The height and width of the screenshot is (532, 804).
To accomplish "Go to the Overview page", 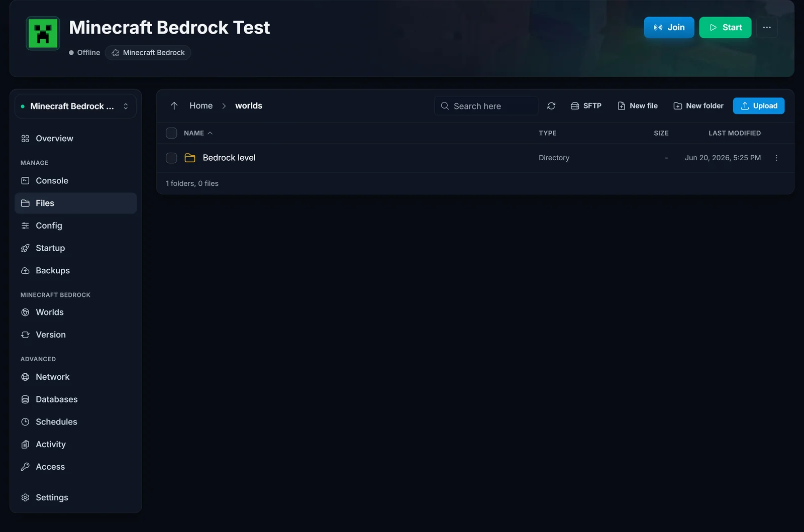I will [75, 139].
